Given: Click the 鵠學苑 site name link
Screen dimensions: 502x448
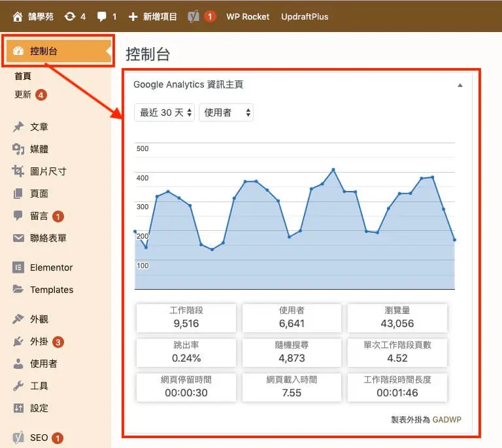Looking at the screenshot, I should point(41,16).
